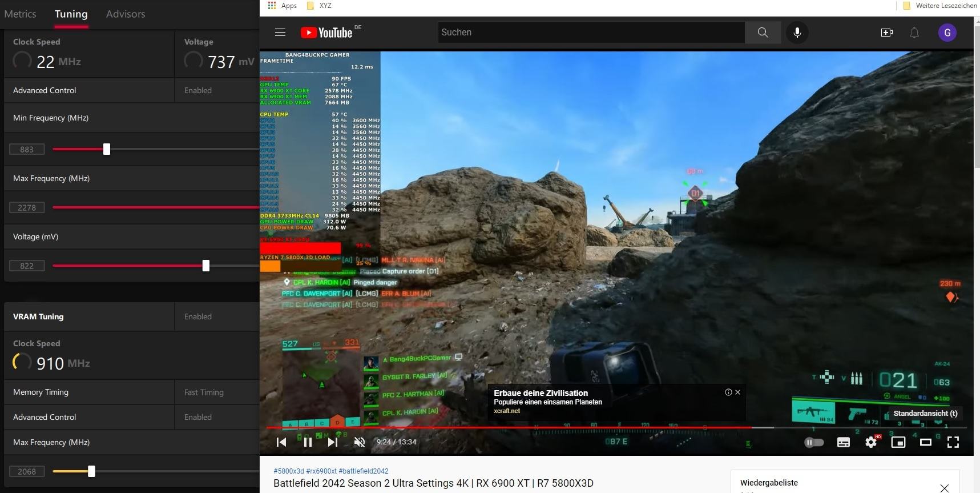
Task: Open the #rx6900xt hashtag link
Action: tap(321, 471)
